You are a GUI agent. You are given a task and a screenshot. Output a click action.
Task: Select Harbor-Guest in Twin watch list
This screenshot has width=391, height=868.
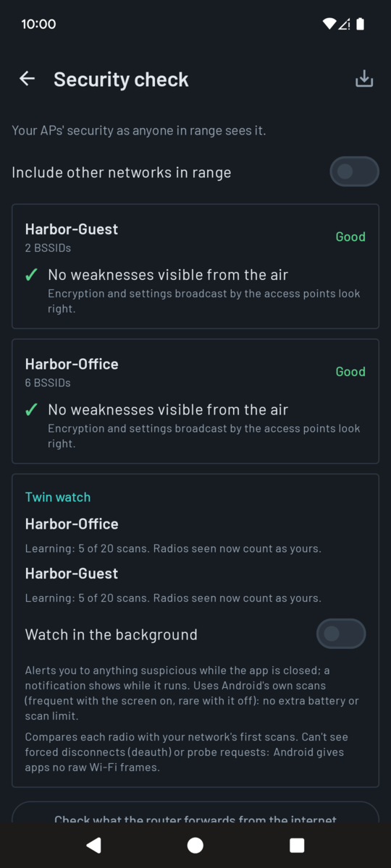[72, 574]
